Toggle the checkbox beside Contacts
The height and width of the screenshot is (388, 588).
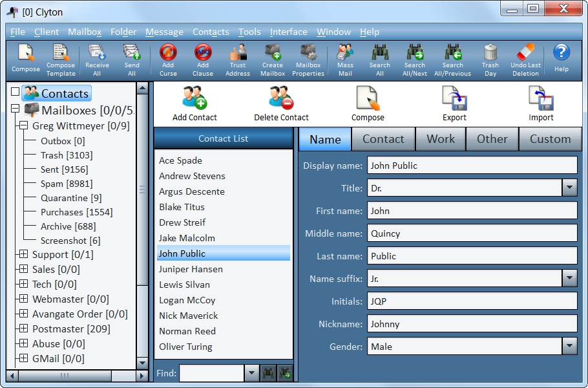click(x=15, y=92)
